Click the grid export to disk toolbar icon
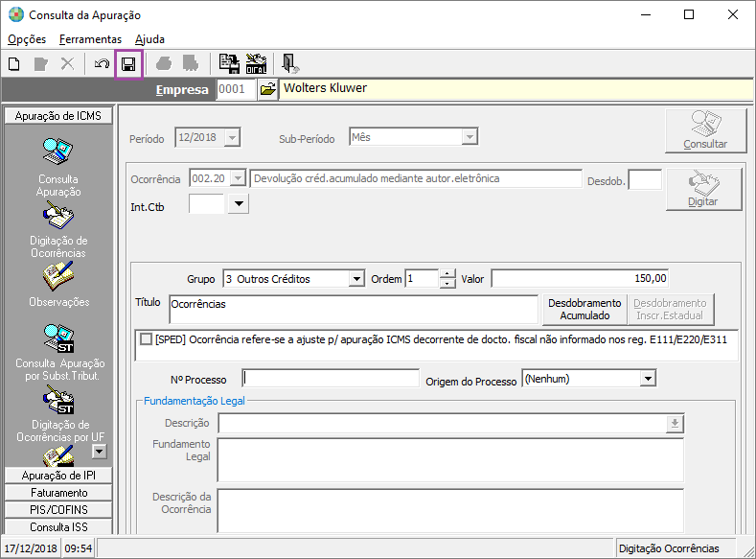 coord(229,63)
